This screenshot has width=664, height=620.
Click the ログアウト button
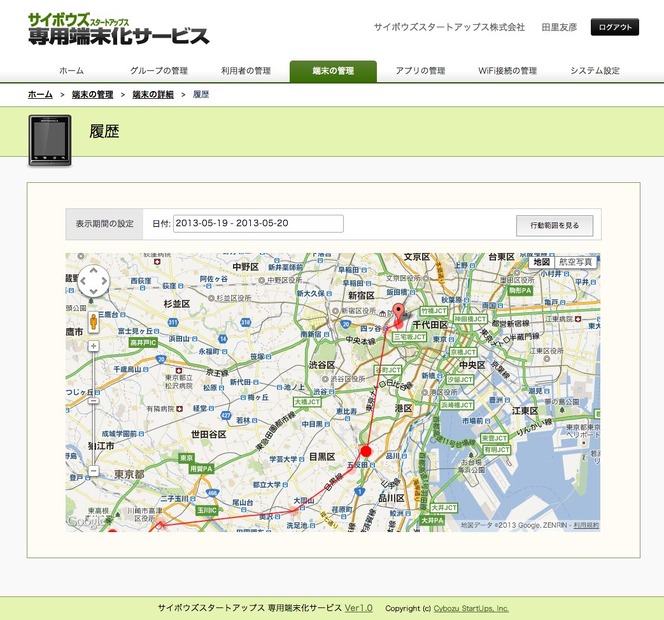point(615,27)
